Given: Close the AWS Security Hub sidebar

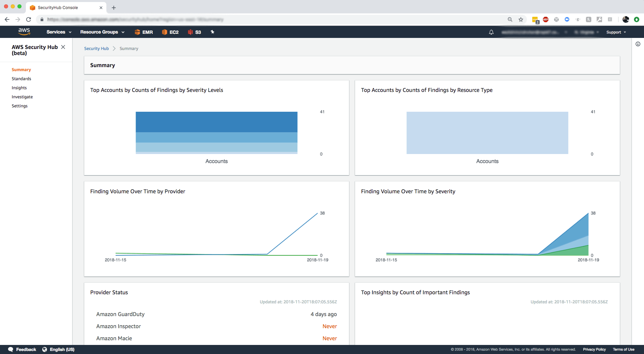Looking at the screenshot, I should click(63, 47).
